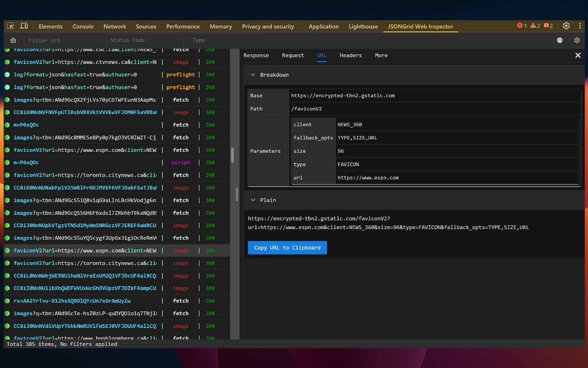Click the Base value encrypted-tbn2.gstatic.com

click(343, 96)
